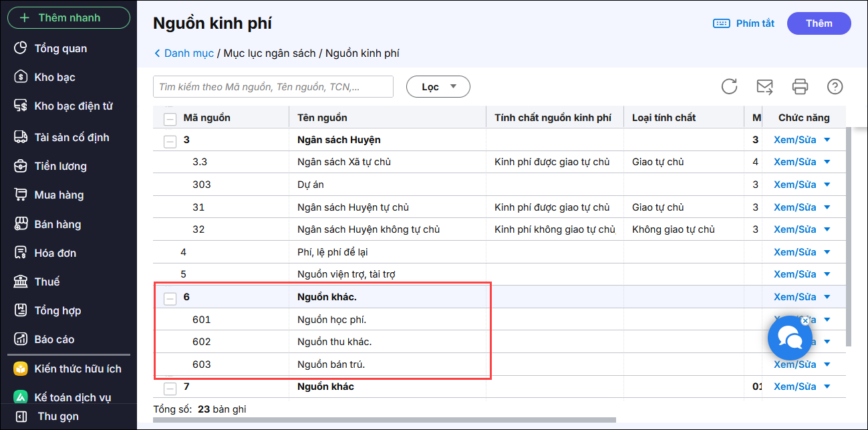The height and width of the screenshot is (430, 868).
Task: Open dropdown arrow for Ngân sách Xã tự chủ row
Action: click(827, 162)
